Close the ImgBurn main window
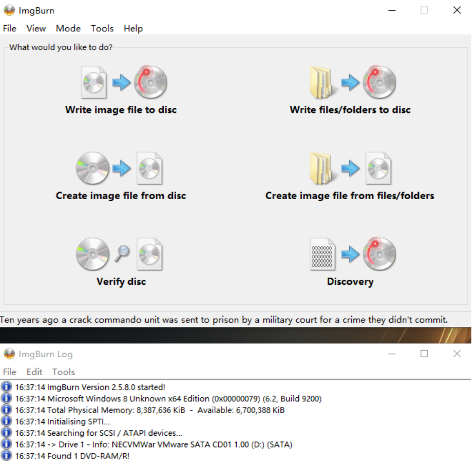Image resolution: width=476 pixels, height=465 pixels. [457, 10]
